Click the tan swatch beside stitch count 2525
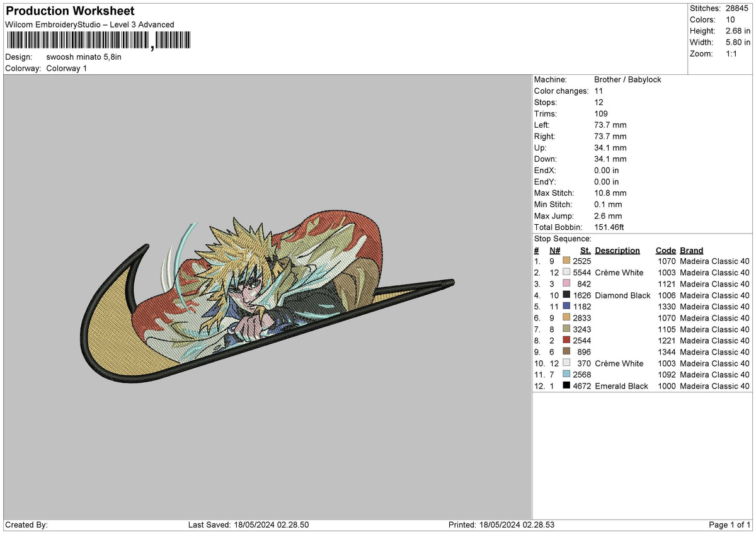Viewport: 756px width, 534px height. click(x=566, y=261)
